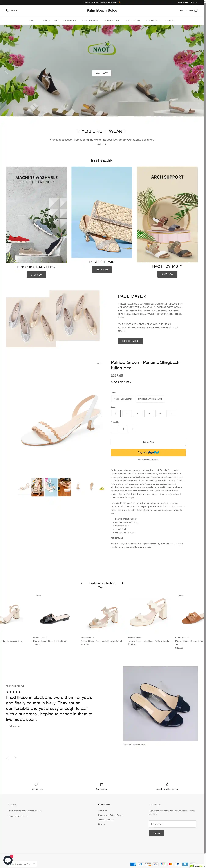Click EXPLORE MORE under Paul Mayer
The image size is (206, 868).
click(x=130, y=341)
